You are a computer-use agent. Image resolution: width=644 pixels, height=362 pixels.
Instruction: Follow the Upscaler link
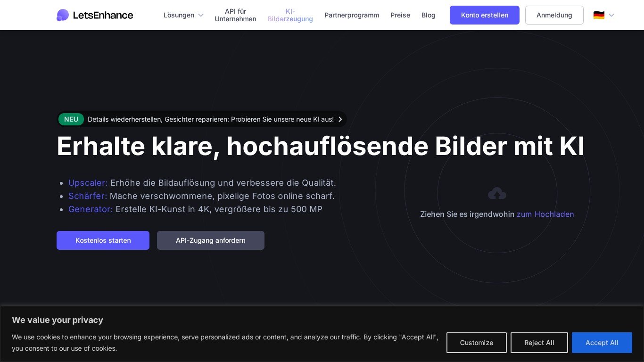click(88, 183)
